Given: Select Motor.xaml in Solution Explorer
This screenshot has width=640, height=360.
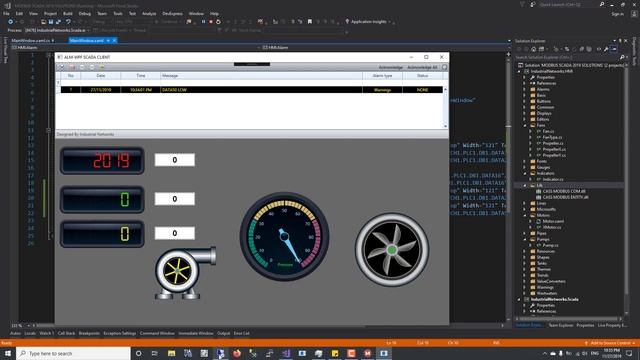Looking at the screenshot, I should tap(553, 221).
